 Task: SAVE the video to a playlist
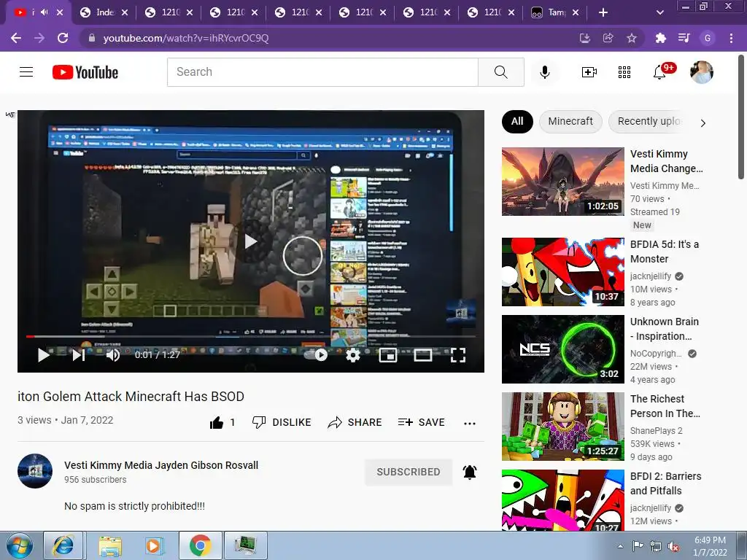coord(422,422)
